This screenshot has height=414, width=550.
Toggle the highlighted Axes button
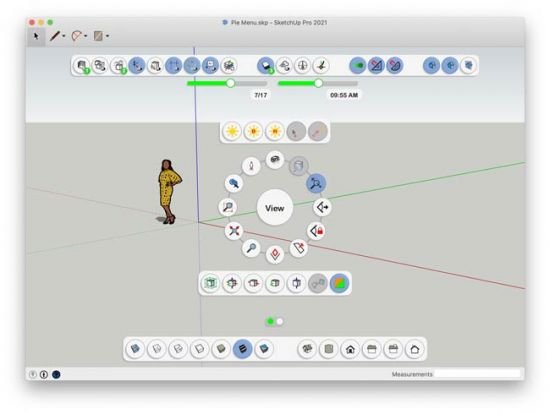[x=137, y=65]
